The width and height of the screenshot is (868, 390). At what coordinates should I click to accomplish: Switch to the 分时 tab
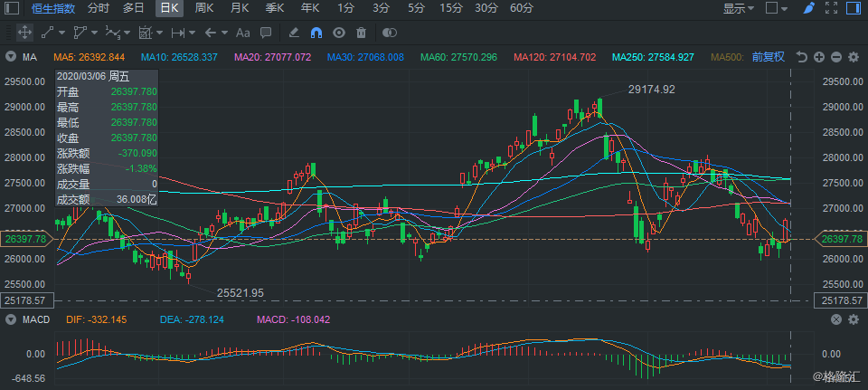[x=99, y=8]
